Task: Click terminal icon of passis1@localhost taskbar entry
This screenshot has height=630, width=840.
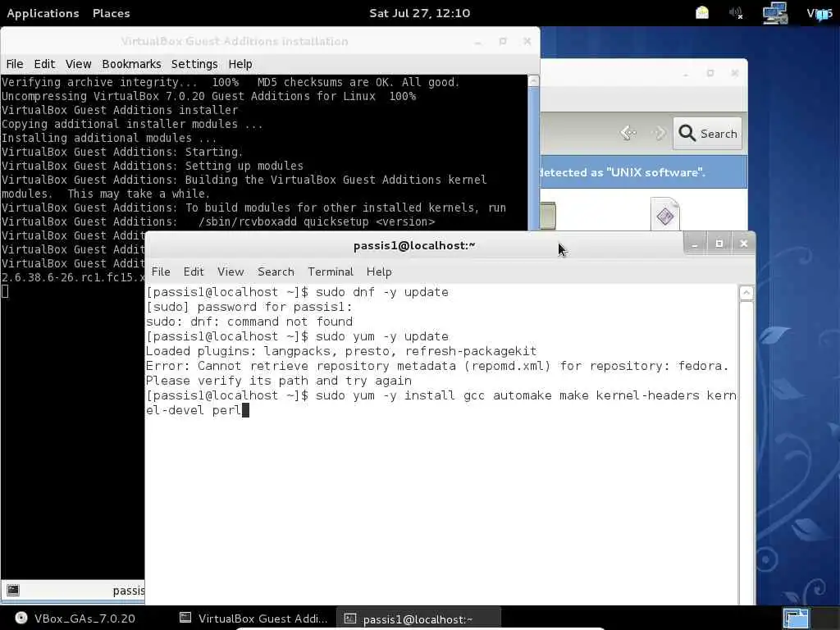Action: coord(349,619)
